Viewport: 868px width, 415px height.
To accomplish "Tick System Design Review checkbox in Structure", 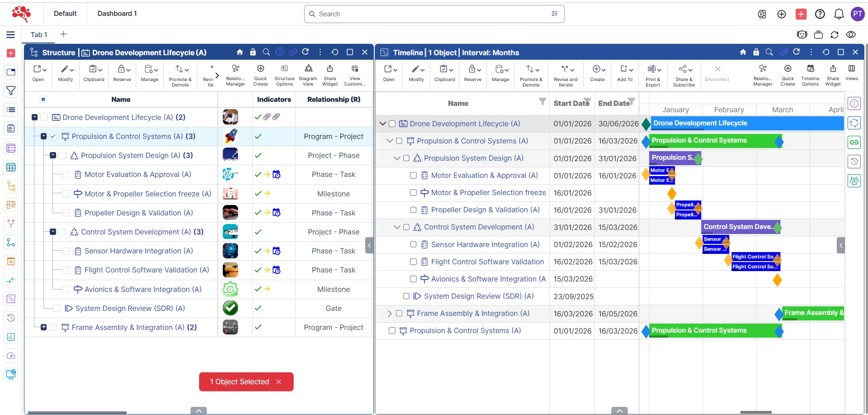I will tap(57, 308).
